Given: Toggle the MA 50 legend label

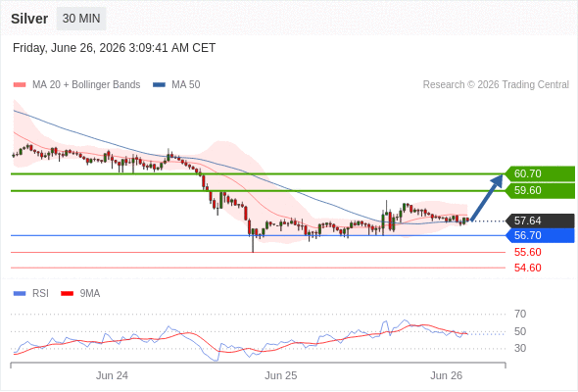Looking at the screenshot, I should [x=186, y=85].
